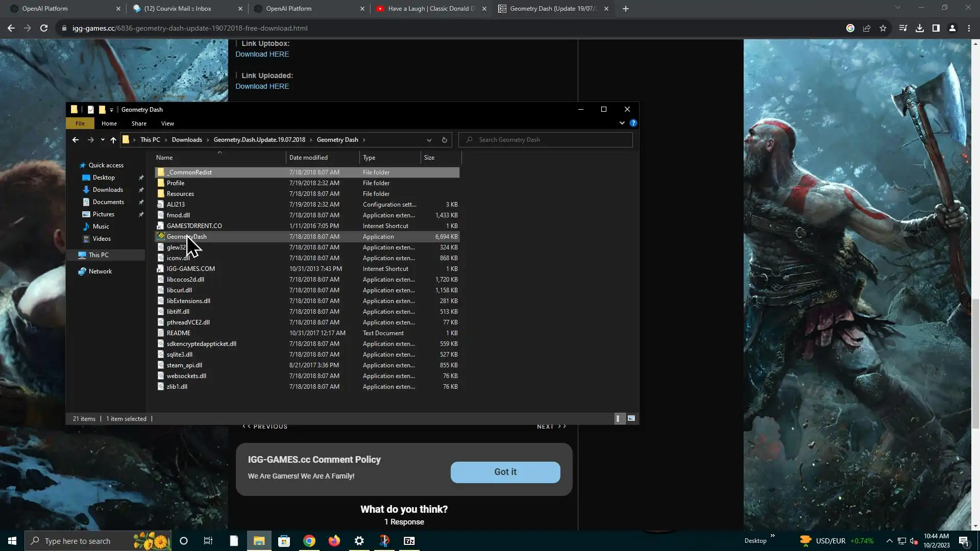Open the address bar history dropdown

[429, 140]
